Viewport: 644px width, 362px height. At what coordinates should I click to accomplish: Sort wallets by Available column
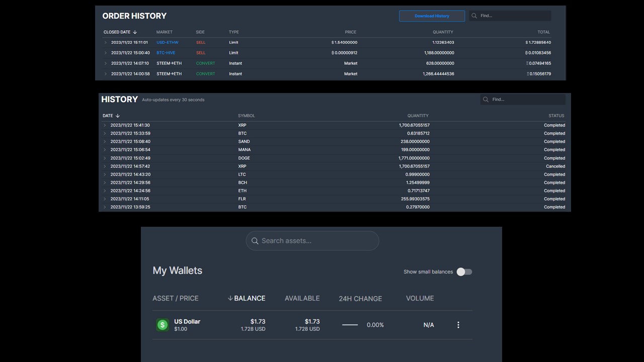(x=302, y=298)
